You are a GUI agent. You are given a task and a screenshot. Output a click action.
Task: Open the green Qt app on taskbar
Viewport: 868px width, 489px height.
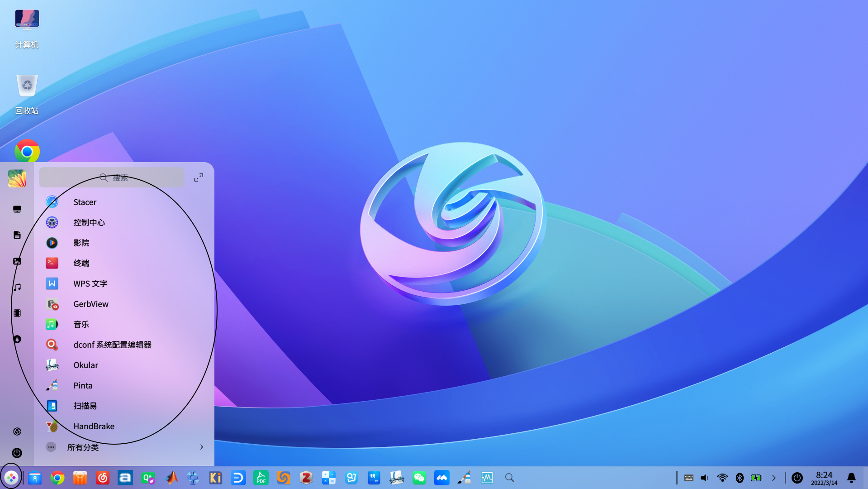click(x=148, y=478)
